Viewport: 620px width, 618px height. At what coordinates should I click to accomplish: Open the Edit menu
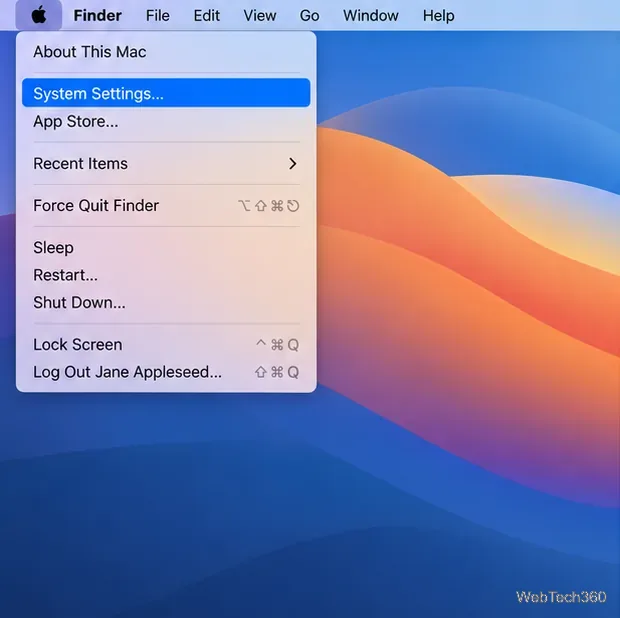click(206, 15)
